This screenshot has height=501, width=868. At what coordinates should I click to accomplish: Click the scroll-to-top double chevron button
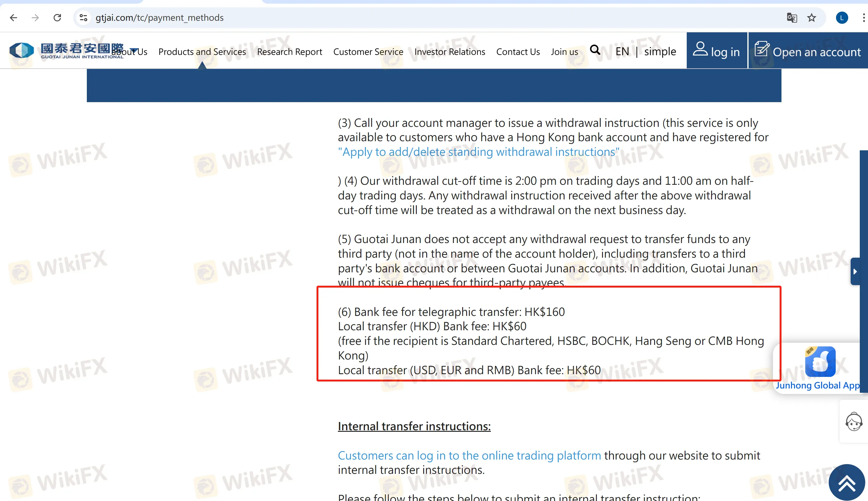tap(846, 482)
